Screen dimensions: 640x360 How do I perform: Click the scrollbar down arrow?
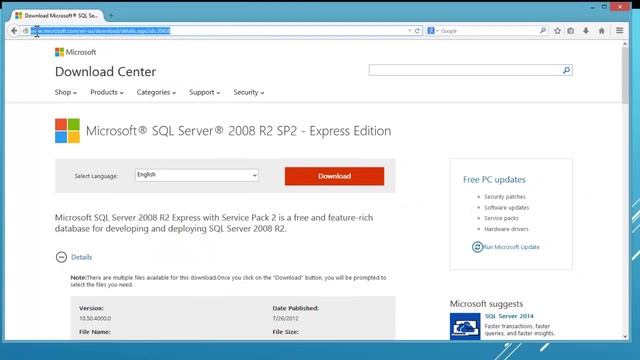click(625, 336)
